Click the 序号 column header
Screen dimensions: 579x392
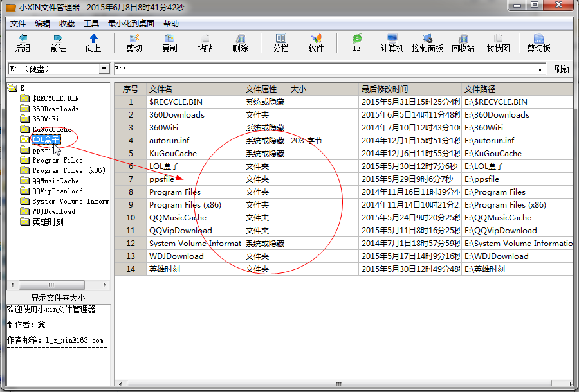click(131, 89)
